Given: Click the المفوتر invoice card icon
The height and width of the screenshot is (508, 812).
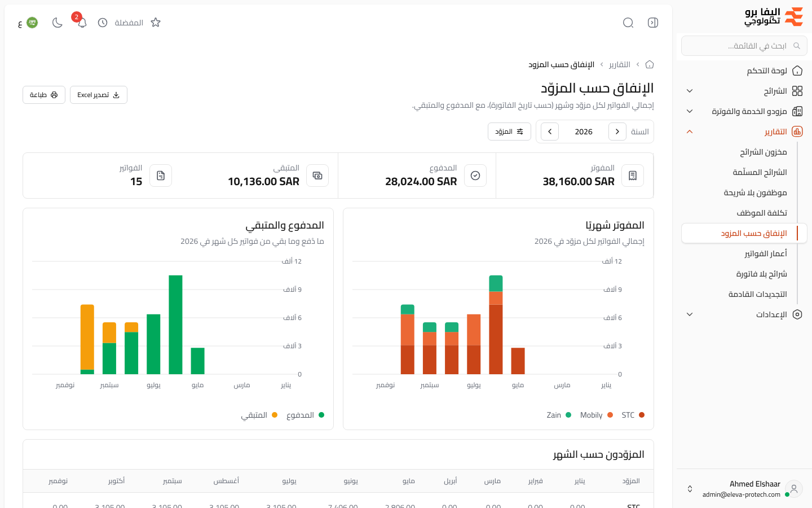Looking at the screenshot, I should [x=633, y=176].
